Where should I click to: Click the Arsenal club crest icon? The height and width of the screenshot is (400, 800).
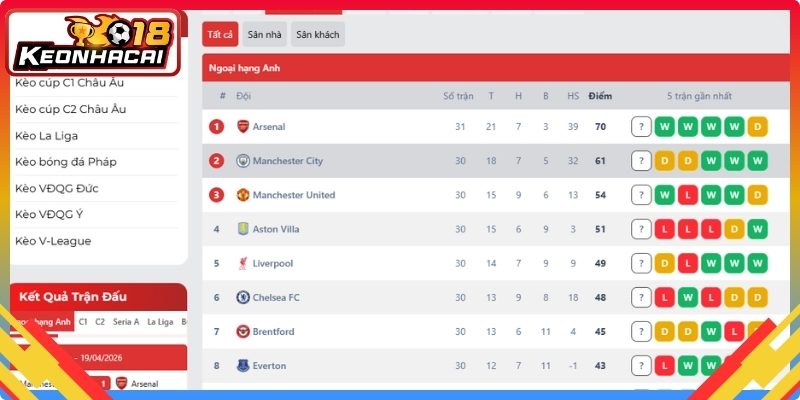pos(243,127)
